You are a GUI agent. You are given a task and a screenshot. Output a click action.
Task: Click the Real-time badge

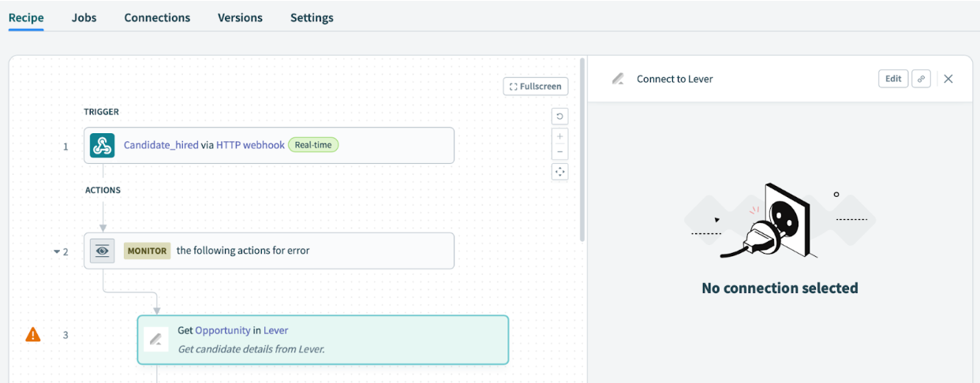click(313, 145)
